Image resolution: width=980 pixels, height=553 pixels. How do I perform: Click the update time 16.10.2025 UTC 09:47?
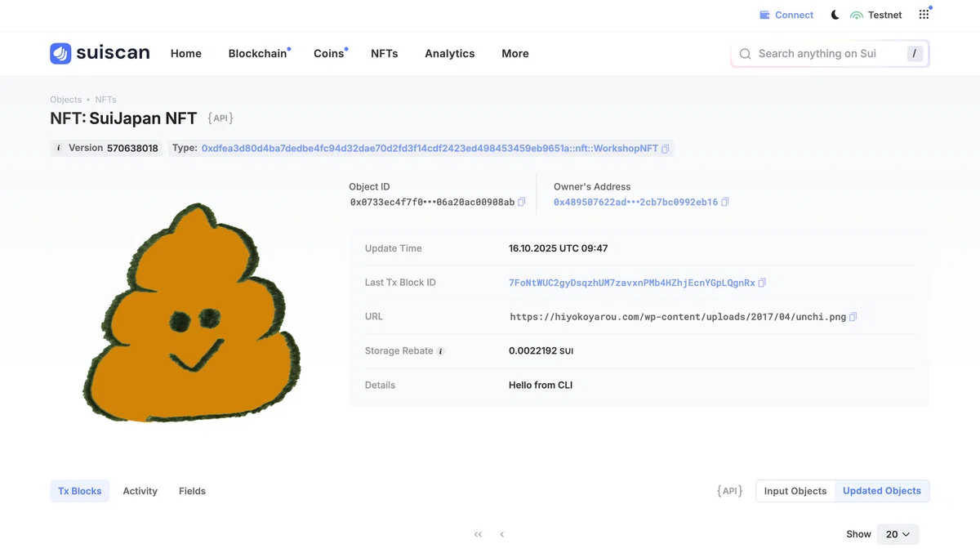click(559, 248)
